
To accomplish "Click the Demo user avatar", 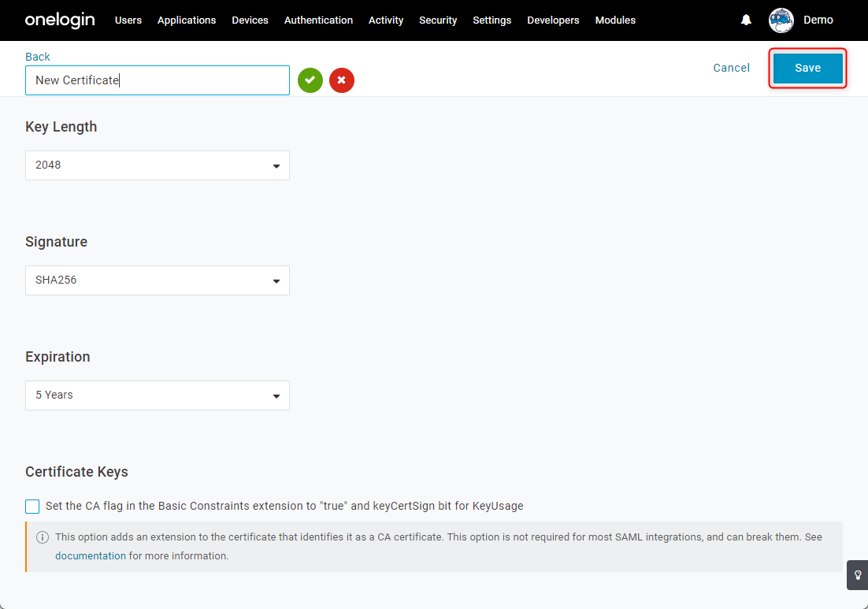I will [781, 20].
